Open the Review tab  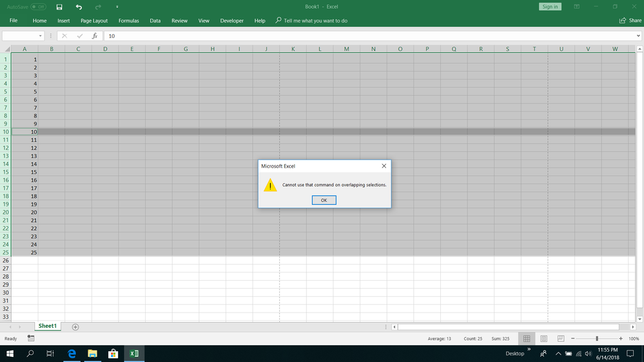click(179, 21)
